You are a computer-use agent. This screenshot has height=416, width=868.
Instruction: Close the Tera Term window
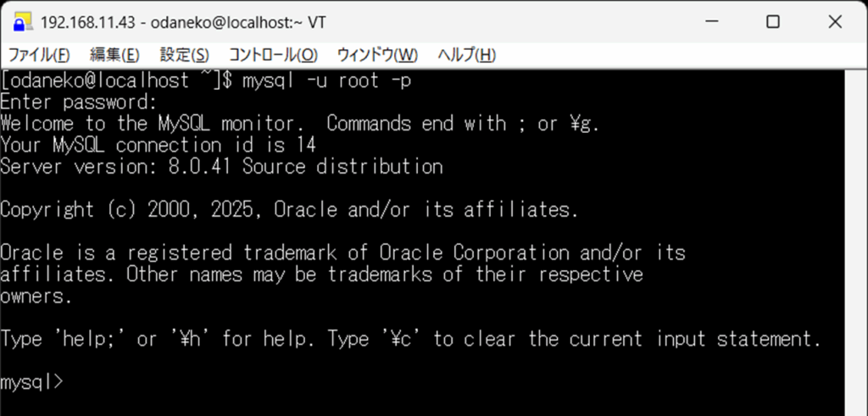click(835, 21)
